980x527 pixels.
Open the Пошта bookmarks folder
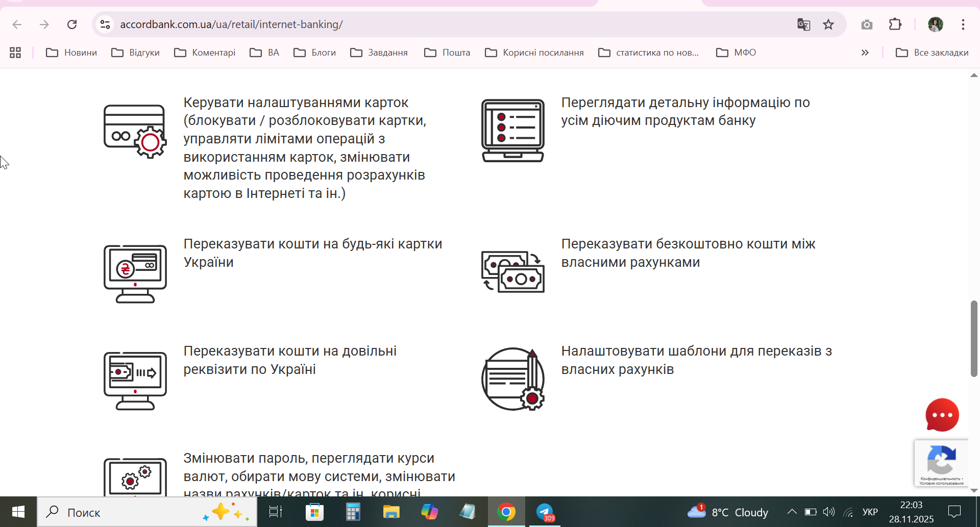447,53
